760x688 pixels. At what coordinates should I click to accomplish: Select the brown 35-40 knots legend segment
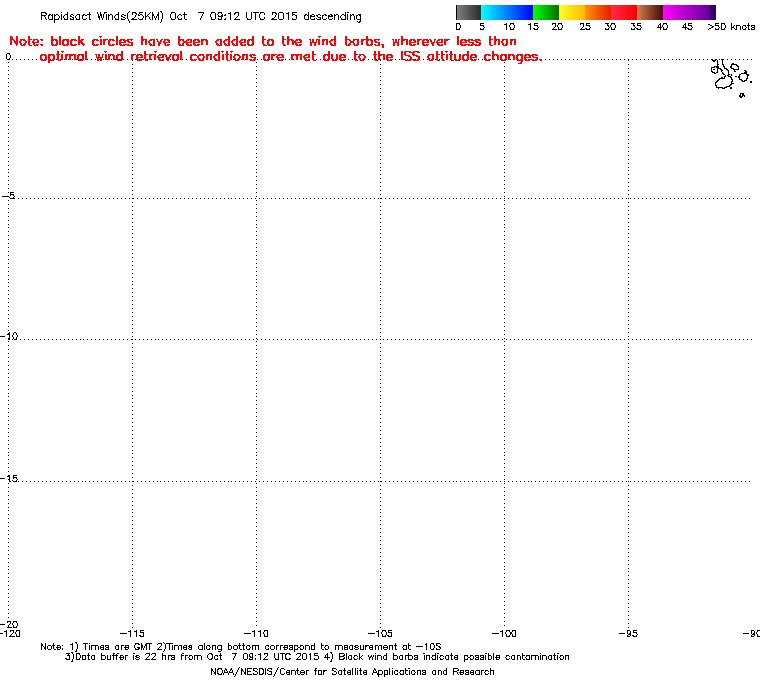coord(650,12)
